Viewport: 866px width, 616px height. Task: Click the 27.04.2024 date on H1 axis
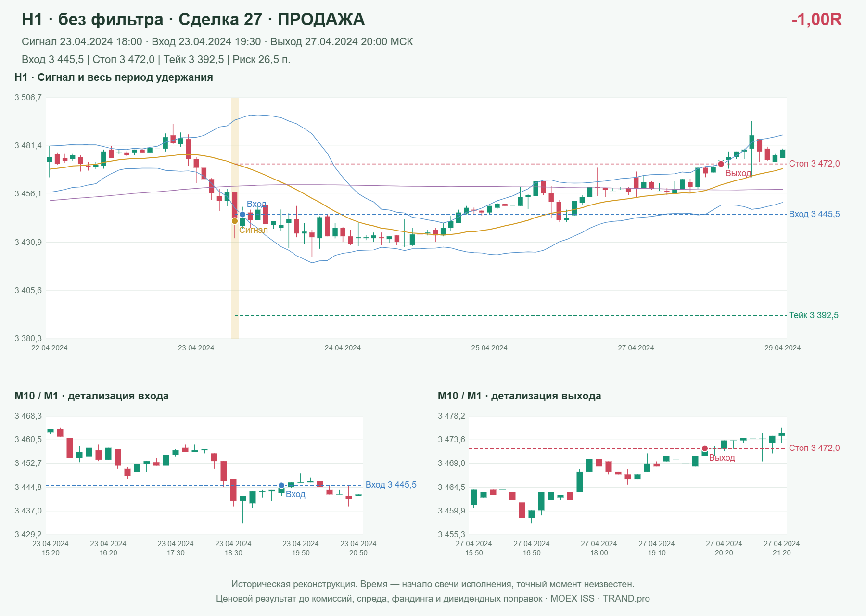636,348
